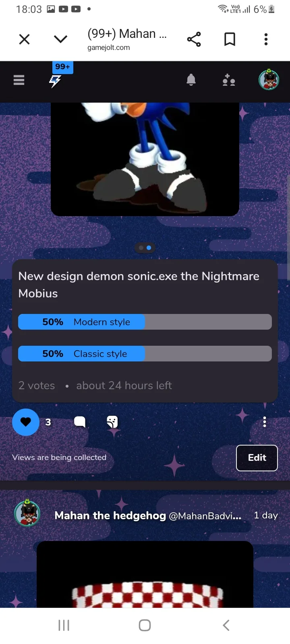
Task: Open Mahan the hedgehog profile link
Action: point(110,516)
